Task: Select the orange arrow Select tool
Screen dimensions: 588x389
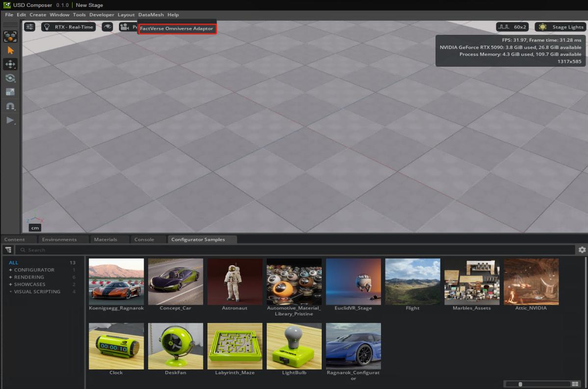Action: tap(10, 50)
